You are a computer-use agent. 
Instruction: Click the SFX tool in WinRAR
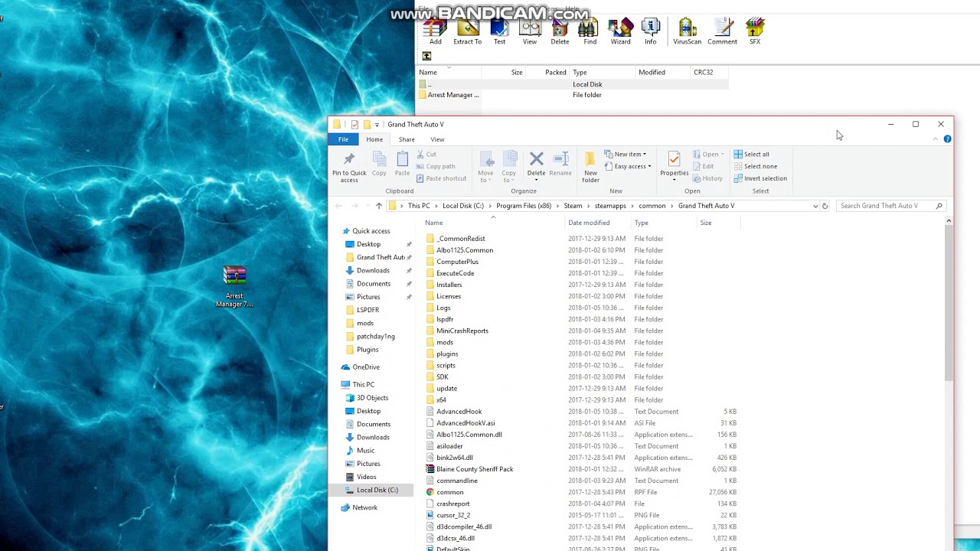click(x=755, y=31)
